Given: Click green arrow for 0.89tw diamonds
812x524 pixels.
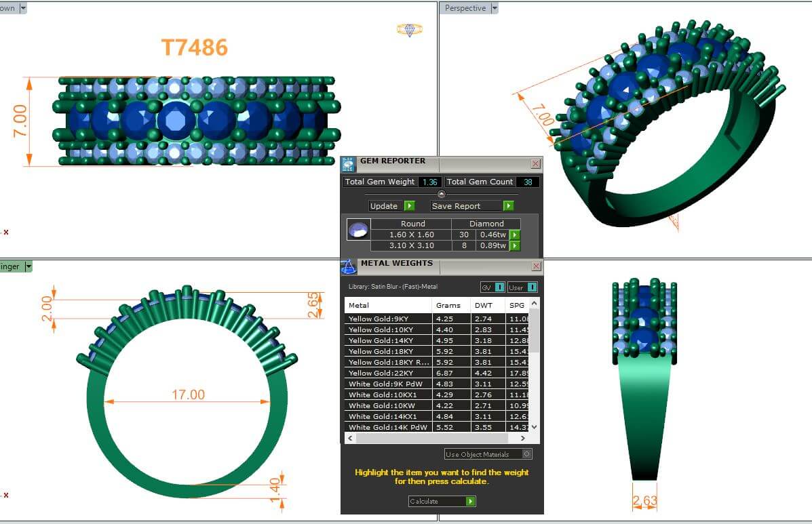Looking at the screenshot, I should pos(515,246).
